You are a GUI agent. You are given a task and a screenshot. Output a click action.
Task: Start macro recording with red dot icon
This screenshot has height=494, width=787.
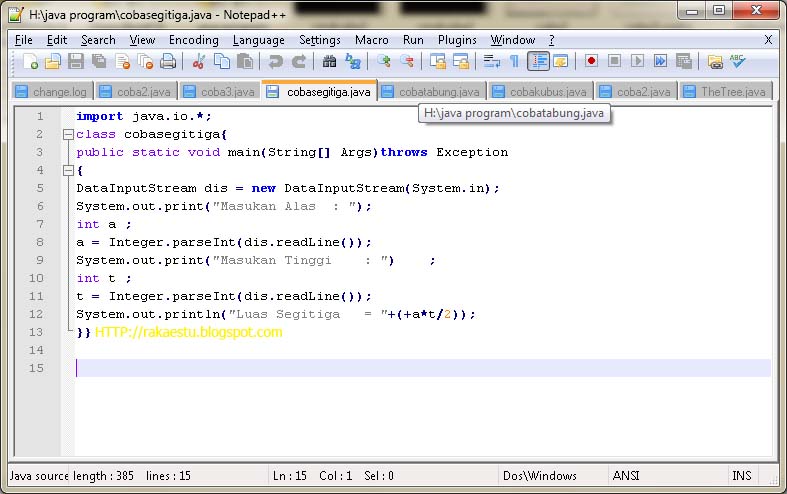coord(591,61)
